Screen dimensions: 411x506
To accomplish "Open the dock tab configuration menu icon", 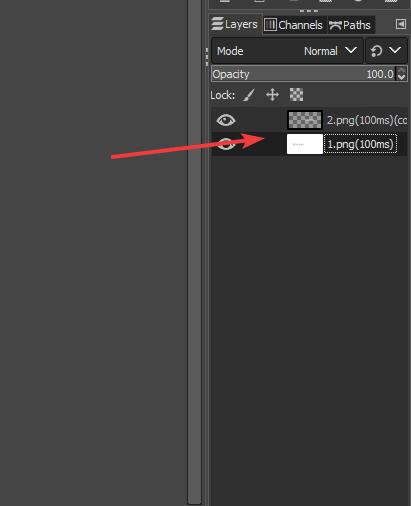I will (x=401, y=24).
